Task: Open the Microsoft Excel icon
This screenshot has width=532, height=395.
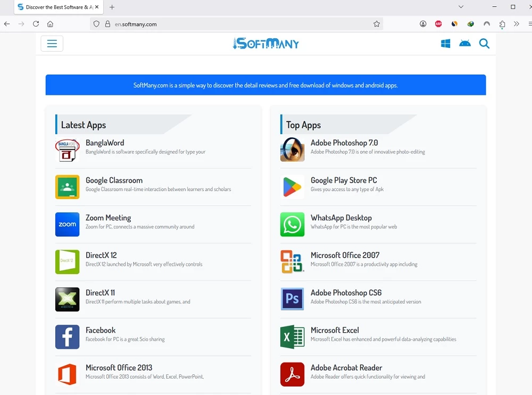Action: [292, 337]
